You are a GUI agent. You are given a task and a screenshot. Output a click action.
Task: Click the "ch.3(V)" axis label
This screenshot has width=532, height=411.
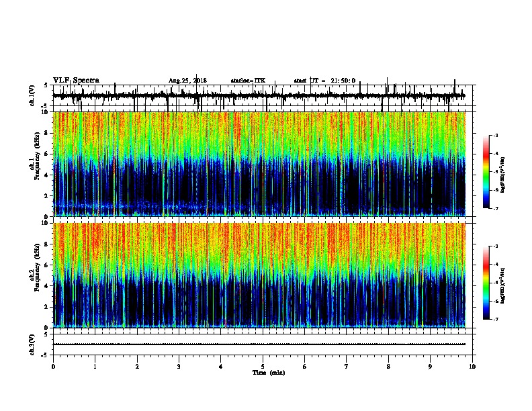pos(32,345)
